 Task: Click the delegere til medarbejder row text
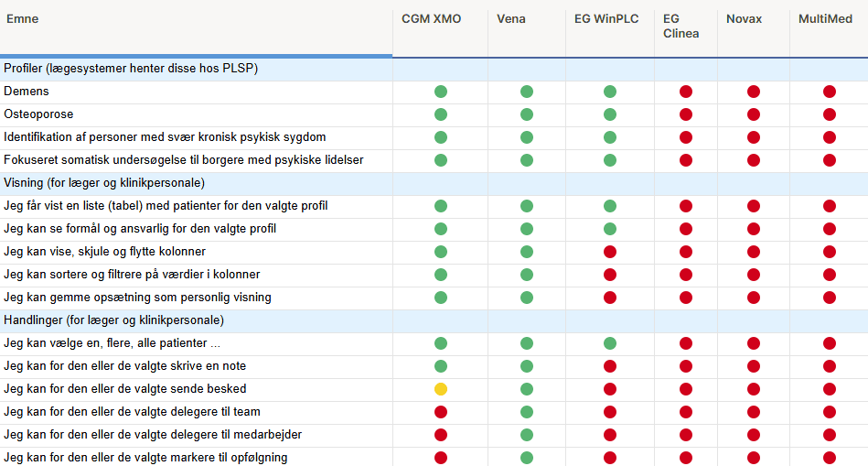pyautogui.click(x=153, y=435)
